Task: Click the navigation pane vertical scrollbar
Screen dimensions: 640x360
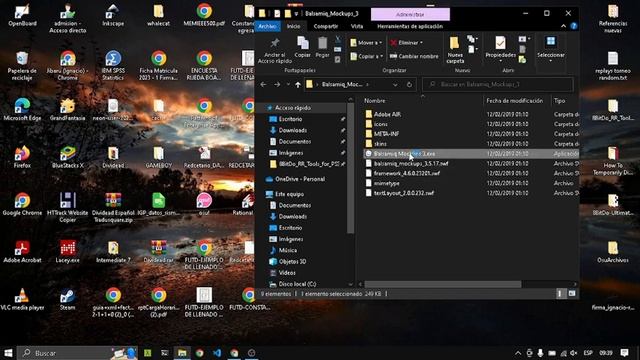Action: click(351, 167)
